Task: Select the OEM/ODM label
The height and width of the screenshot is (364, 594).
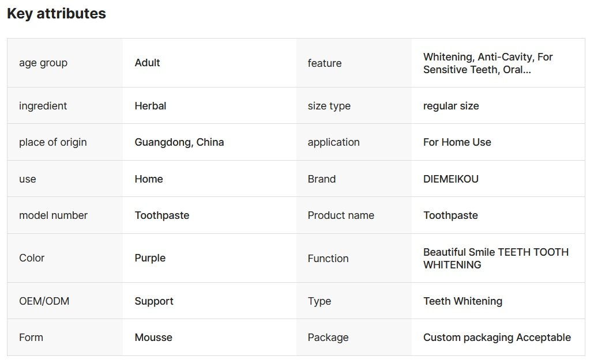Action: [44, 301]
